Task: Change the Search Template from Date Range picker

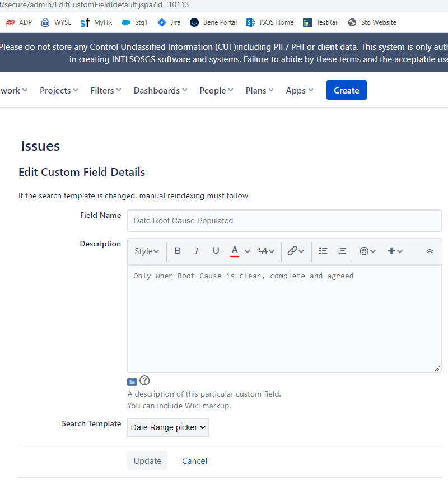Action: (x=167, y=427)
